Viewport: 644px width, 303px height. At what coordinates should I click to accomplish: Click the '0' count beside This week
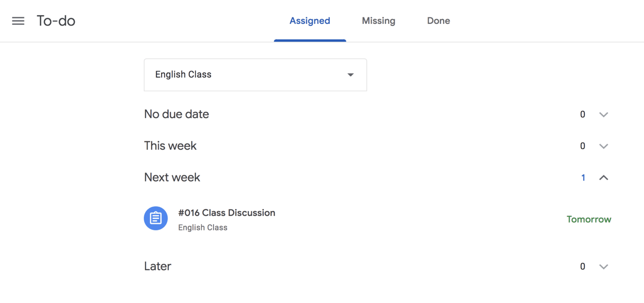point(582,146)
